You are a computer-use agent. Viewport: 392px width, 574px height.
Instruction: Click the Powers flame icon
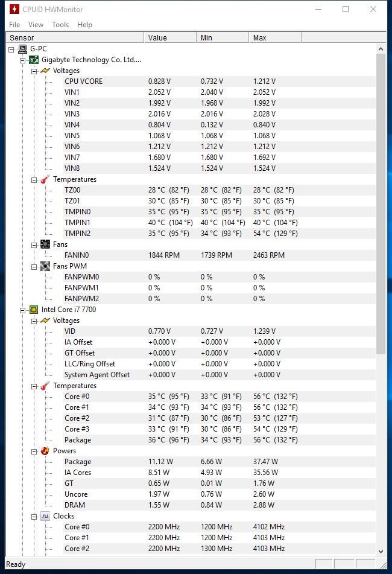pyautogui.click(x=45, y=451)
